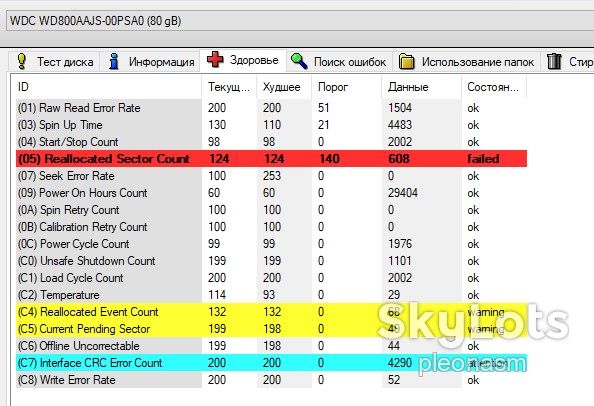Image resolution: width=594 pixels, height=406 pixels.
Task: Select the (04) Start/Stop Count row
Action: pyautogui.click(x=271, y=142)
